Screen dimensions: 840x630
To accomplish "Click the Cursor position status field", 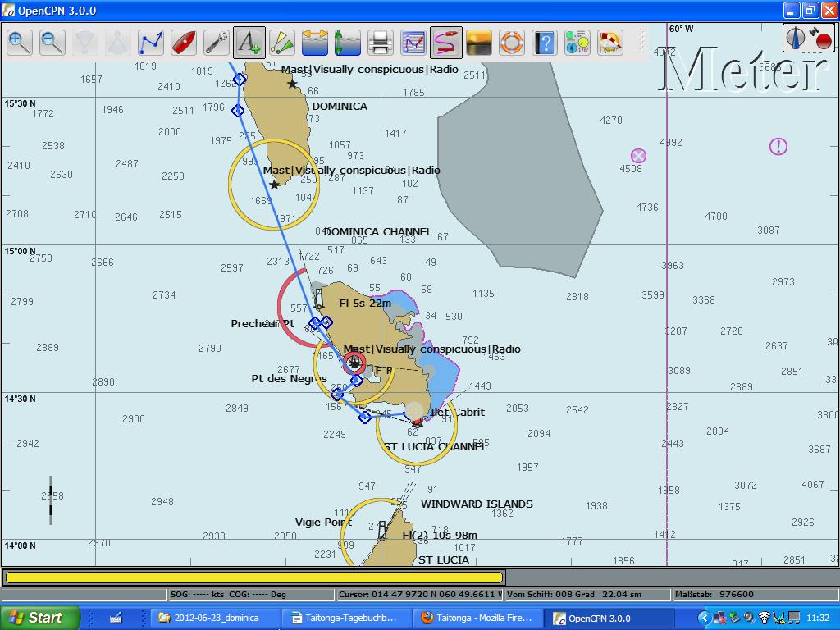I will [419, 594].
